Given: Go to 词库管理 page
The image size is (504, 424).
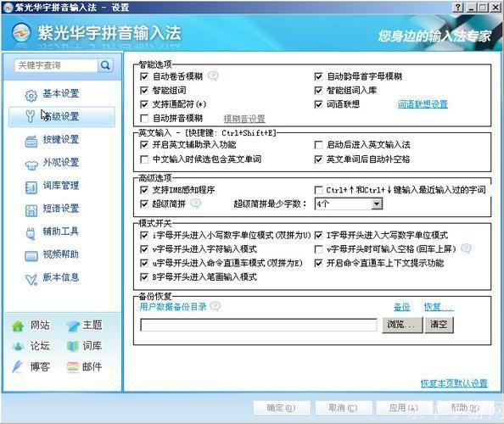Looking at the screenshot, I should point(61,186).
